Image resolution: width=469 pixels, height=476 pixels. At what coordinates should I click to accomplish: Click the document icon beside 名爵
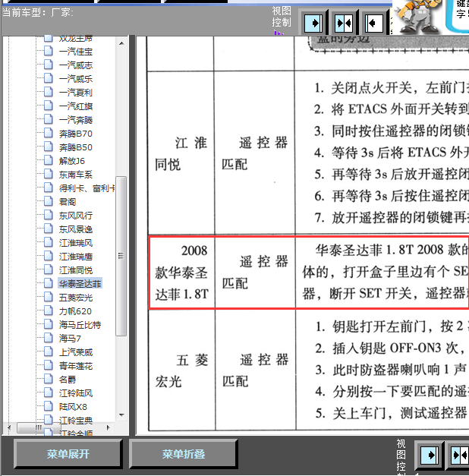click(49, 379)
